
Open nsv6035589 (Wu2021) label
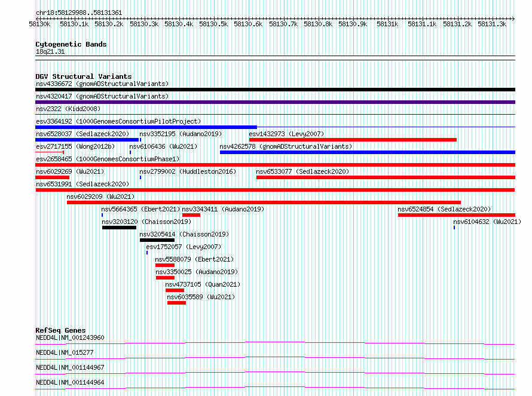pyautogui.click(x=201, y=297)
